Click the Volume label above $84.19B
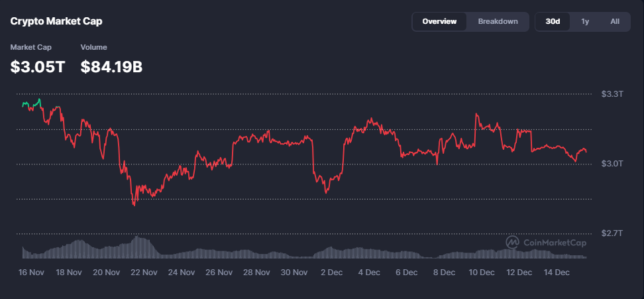 click(93, 47)
